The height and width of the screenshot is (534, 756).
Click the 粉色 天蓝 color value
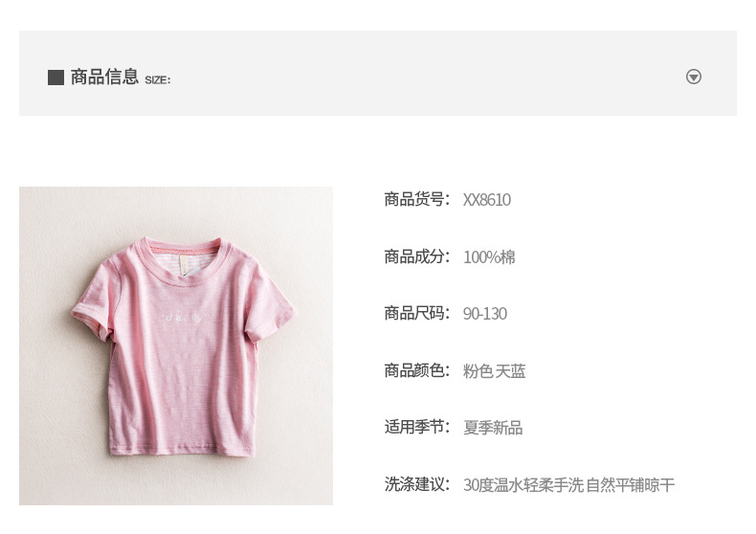tap(494, 371)
